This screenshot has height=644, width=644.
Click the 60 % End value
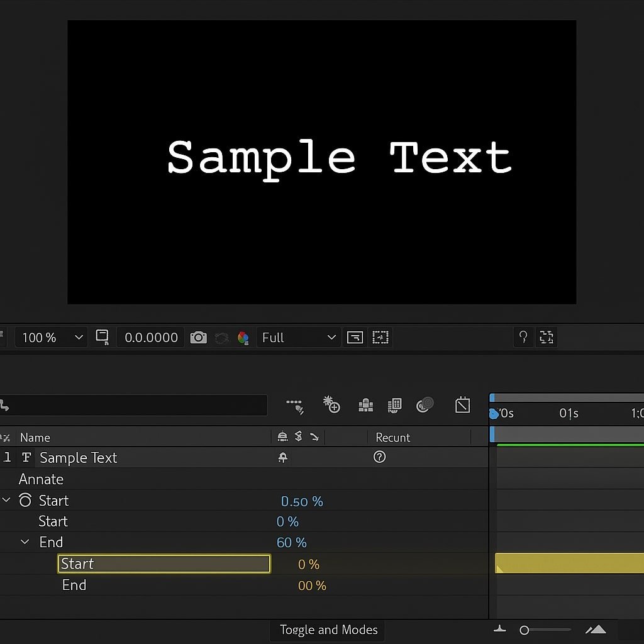click(x=291, y=543)
